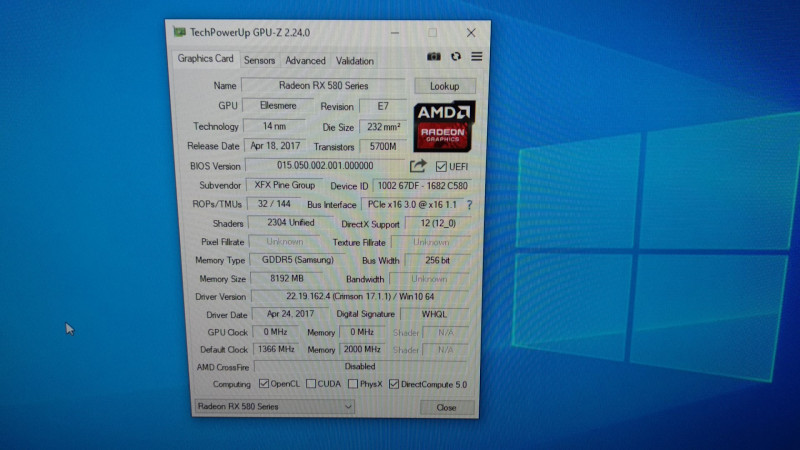Click the Default Clock field 1366 MHz
The width and height of the screenshot is (800, 450).
coord(276,349)
